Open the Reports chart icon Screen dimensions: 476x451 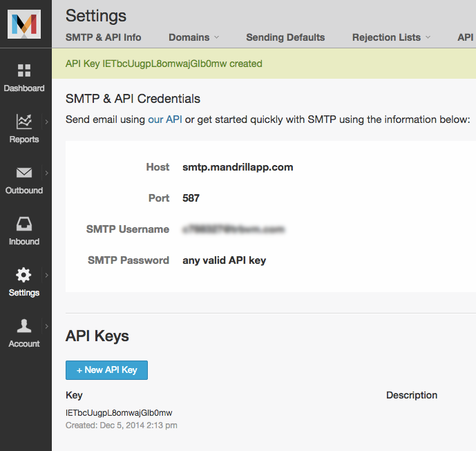point(24,122)
